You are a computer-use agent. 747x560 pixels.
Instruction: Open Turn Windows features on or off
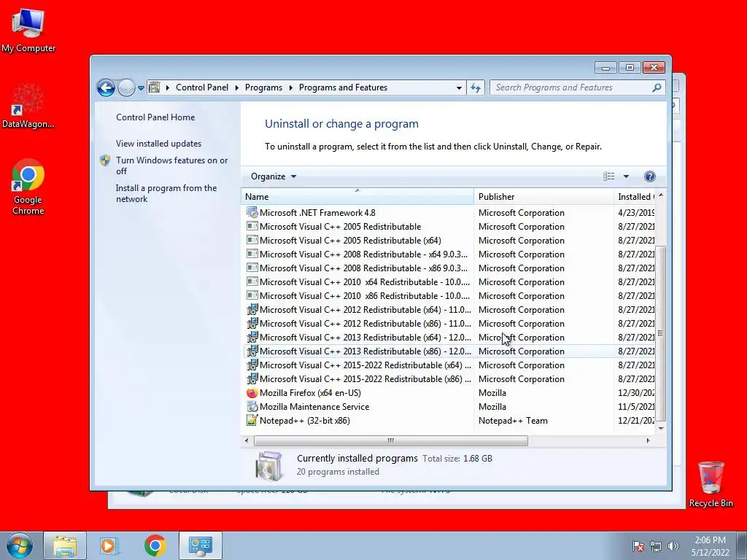pyautogui.click(x=172, y=166)
